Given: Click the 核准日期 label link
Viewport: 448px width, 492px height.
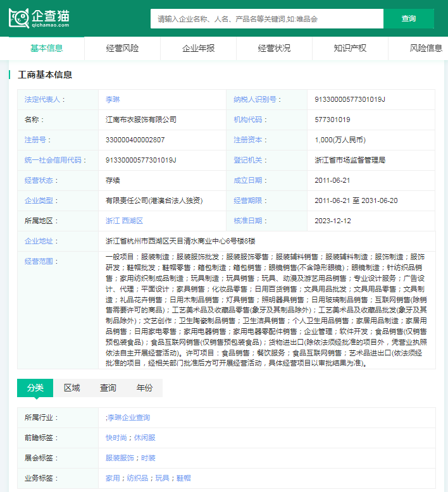Looking at the screenshot, I should coord(247,221).
